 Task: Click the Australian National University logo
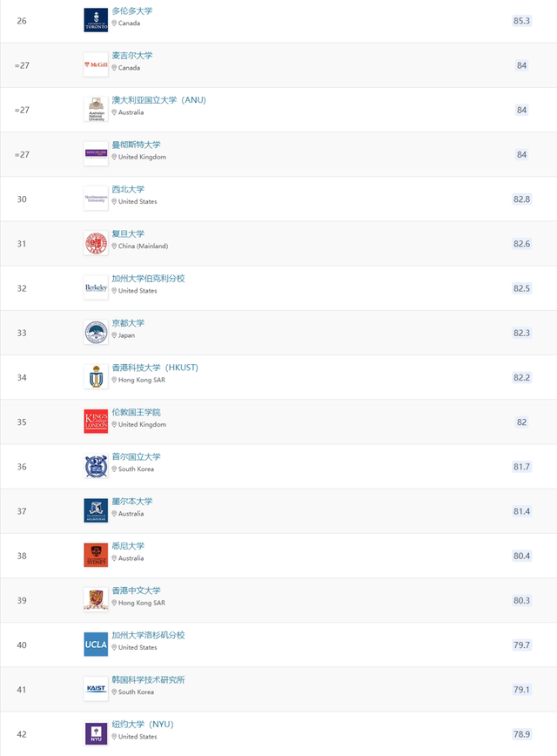pos(96,110)
